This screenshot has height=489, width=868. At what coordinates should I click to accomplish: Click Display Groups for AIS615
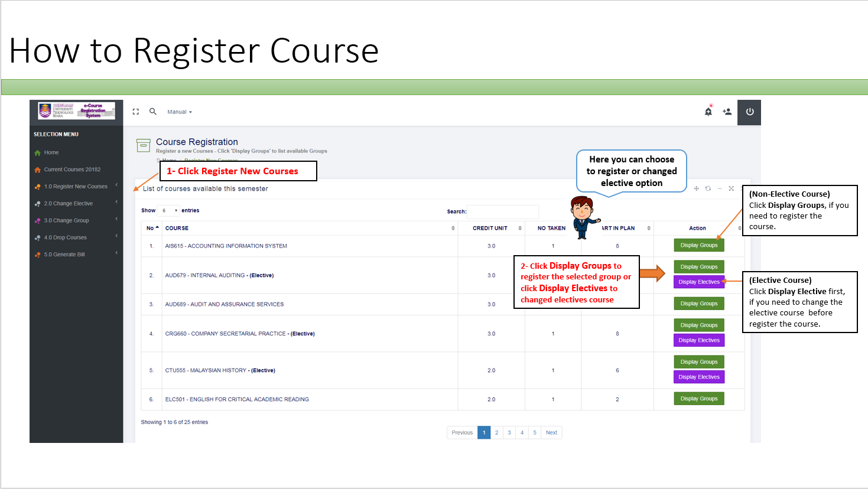pos(699,244)
